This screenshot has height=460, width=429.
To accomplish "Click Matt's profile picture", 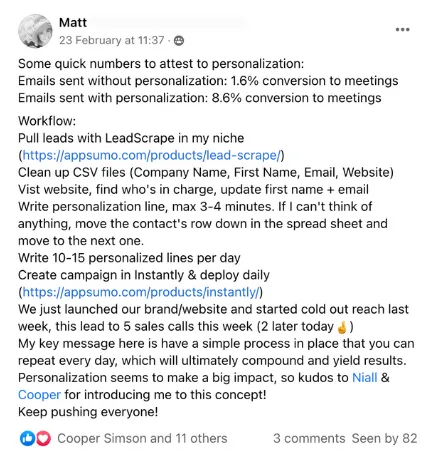I will (x=35, y=31).
